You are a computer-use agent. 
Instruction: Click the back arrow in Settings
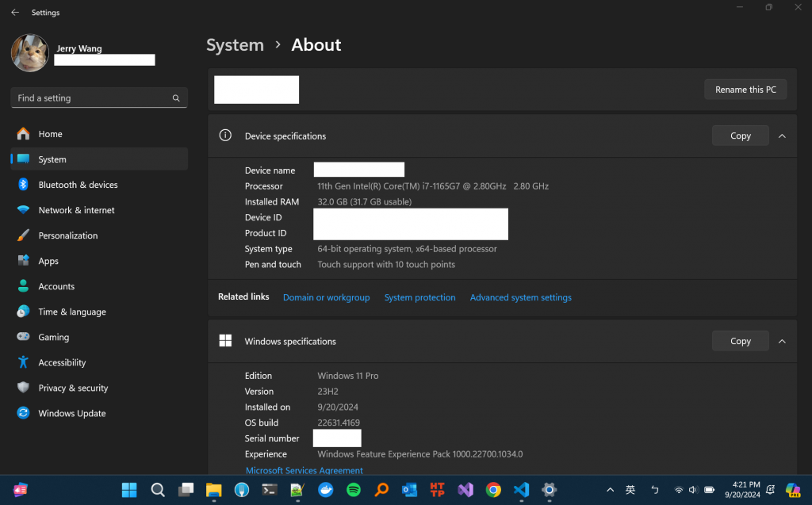(15, 13)
